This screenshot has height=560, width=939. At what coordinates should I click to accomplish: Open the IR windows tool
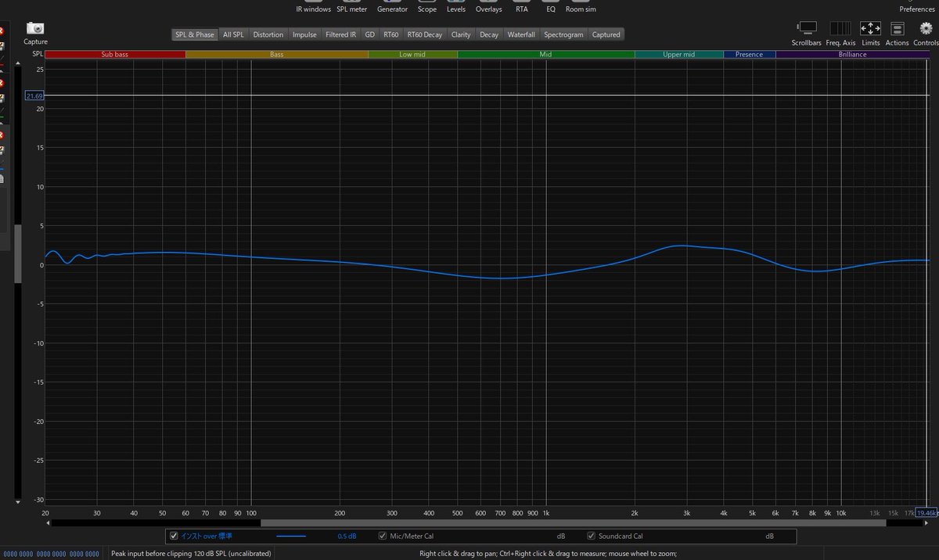(x=313, y=9)
